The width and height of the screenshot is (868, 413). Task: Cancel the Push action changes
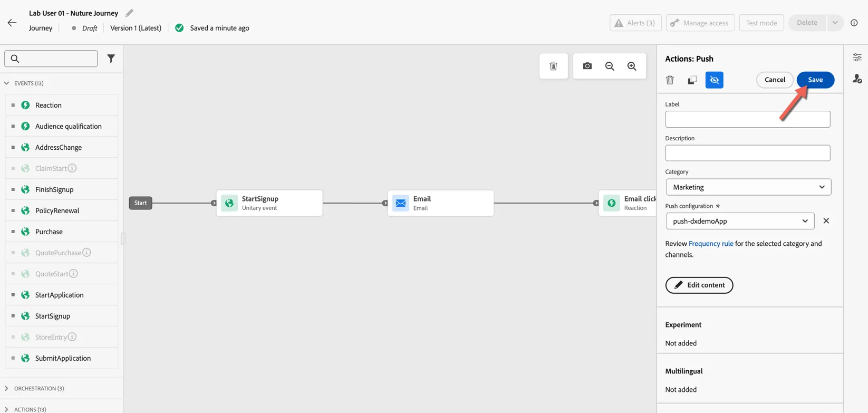coord(775,80)
